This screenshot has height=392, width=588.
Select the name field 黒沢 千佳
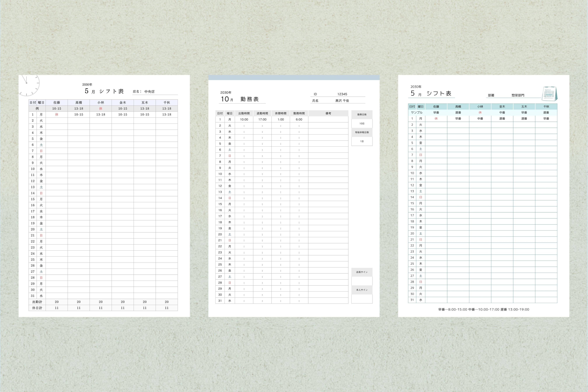(338, 101)
